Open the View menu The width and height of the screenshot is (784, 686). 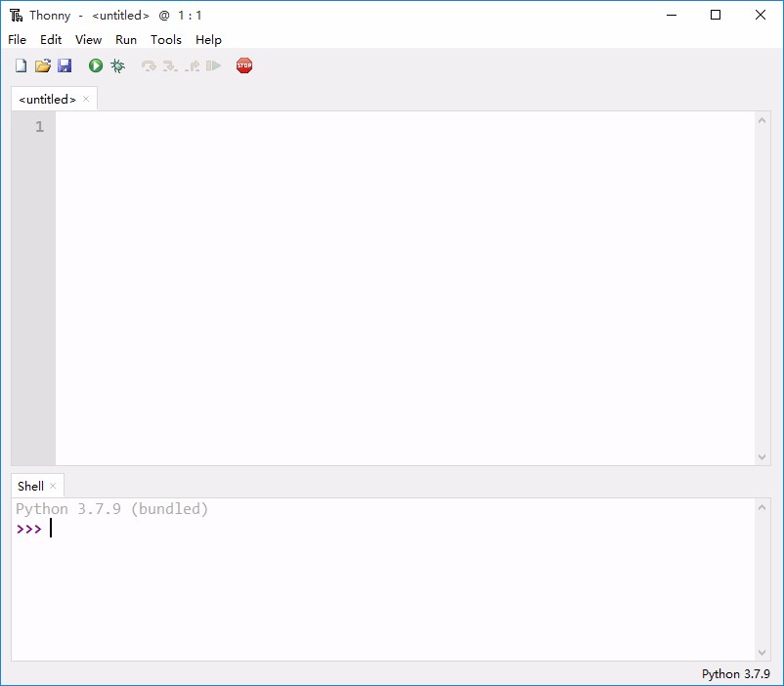point(89,39)
